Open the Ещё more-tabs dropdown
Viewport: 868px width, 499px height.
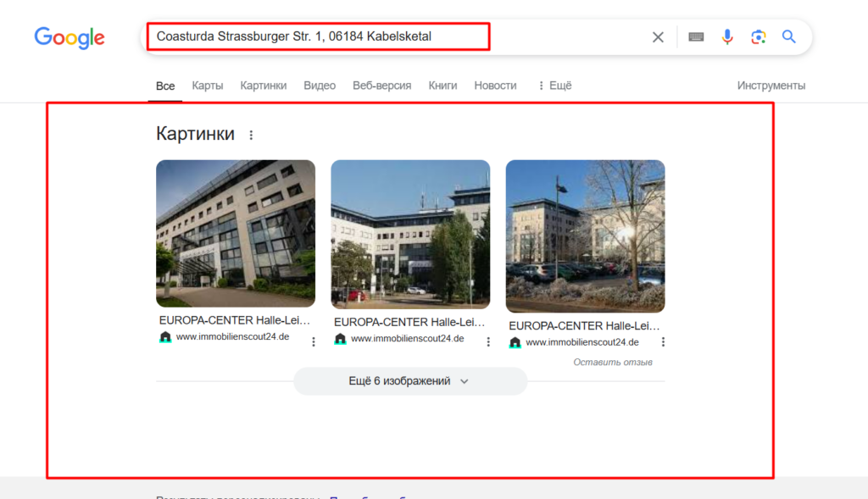pos(554,86)
